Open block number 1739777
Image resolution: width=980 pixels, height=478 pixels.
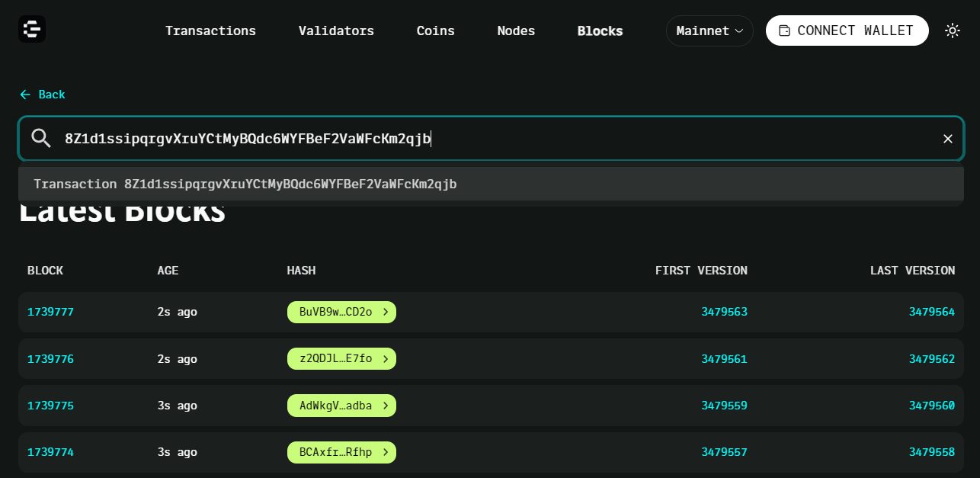(50, 312)
